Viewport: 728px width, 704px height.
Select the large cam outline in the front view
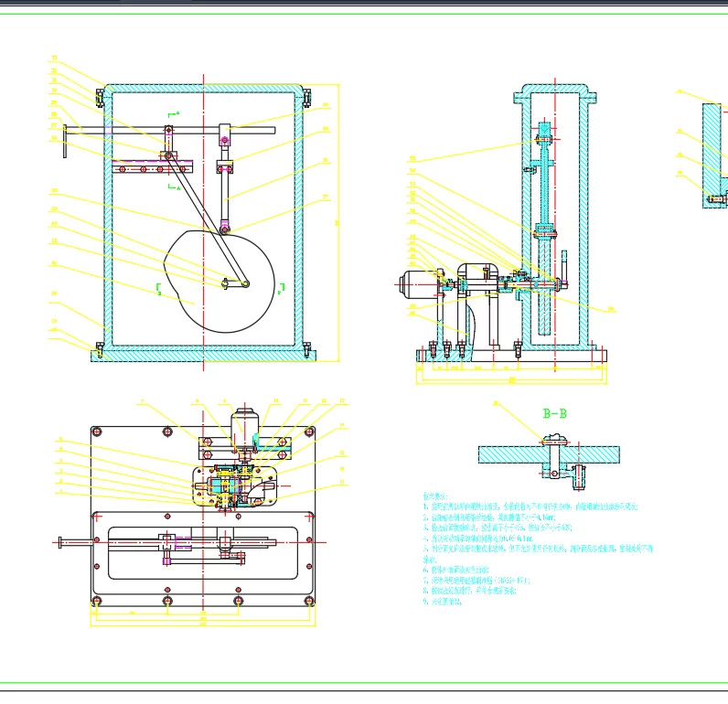point(219,282)
